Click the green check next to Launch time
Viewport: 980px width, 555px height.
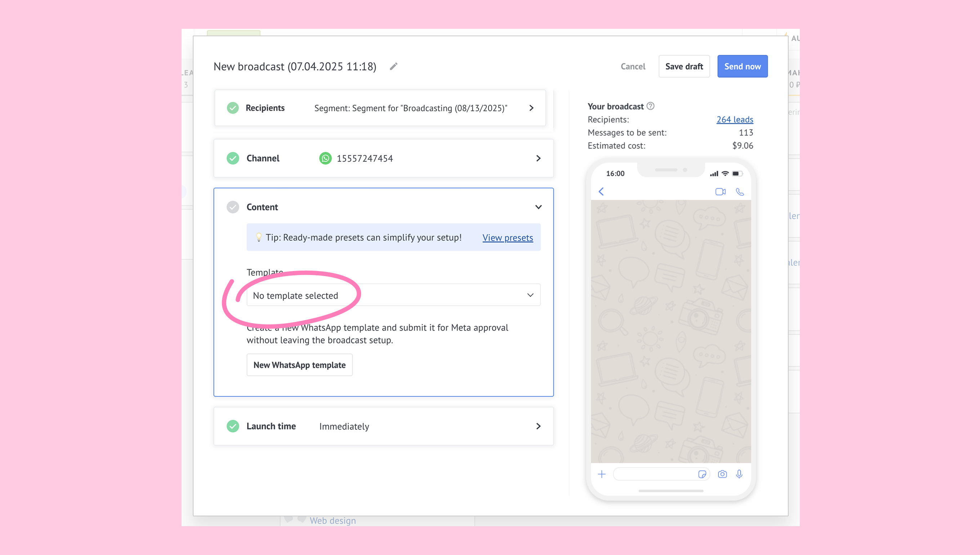coord(233,426)
